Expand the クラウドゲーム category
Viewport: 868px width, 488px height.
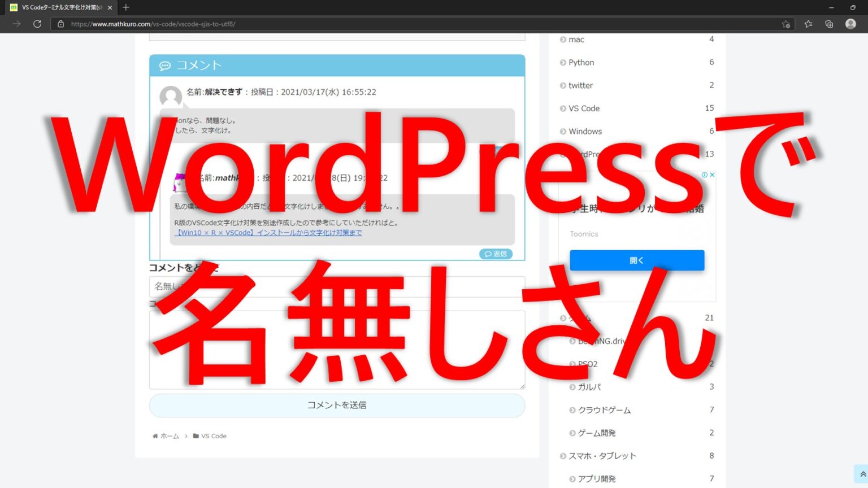click(x=571, y=410)
